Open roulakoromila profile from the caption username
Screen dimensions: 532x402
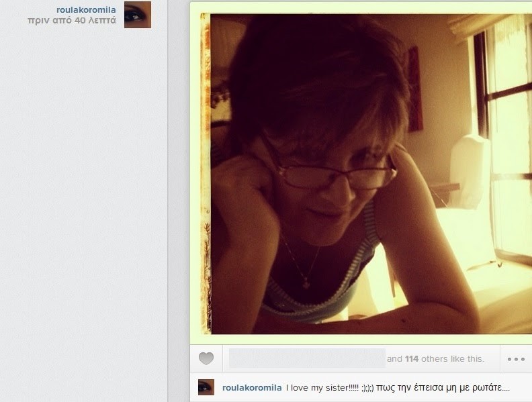coord(252,388)
